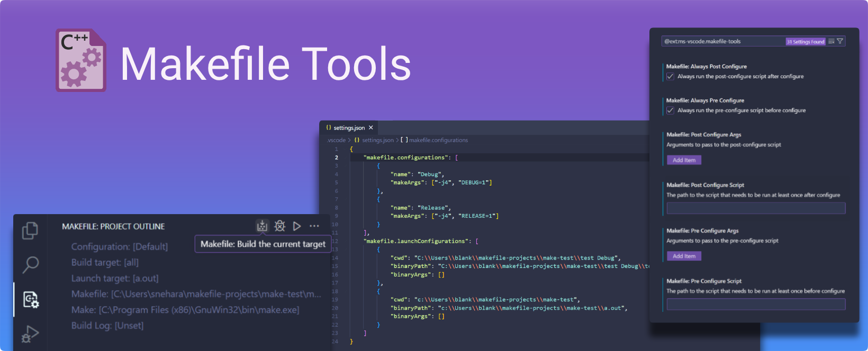The height and width of the screenshot is (351, 868).
Task: Click the settings filter funnel icon
Action: (x=840, y=41)
